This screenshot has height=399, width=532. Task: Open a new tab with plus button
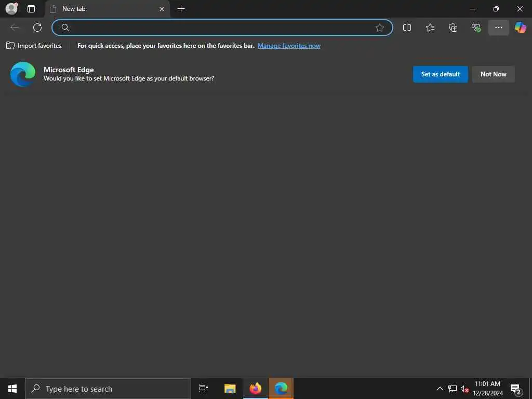coord(181,9)
